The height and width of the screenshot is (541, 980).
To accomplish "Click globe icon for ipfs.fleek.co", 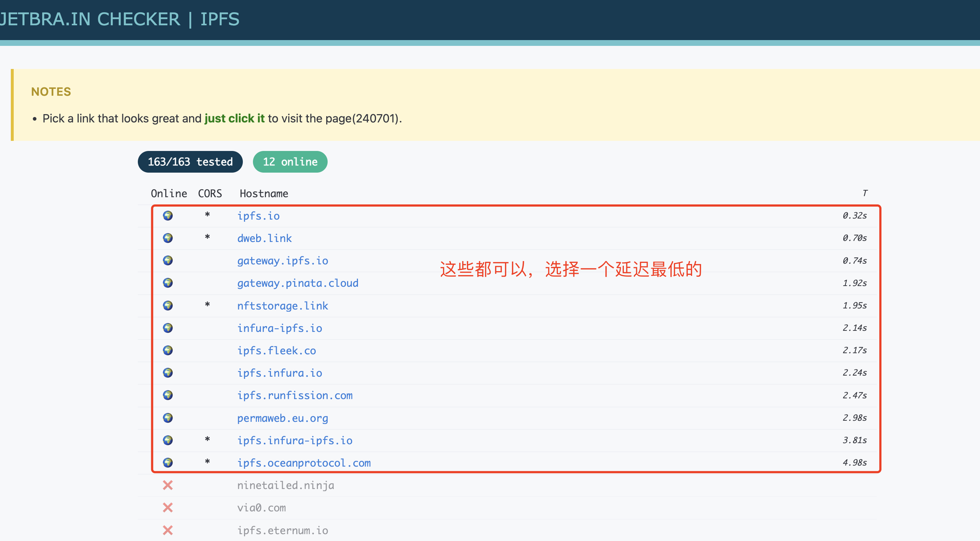I will pos(168,350).
